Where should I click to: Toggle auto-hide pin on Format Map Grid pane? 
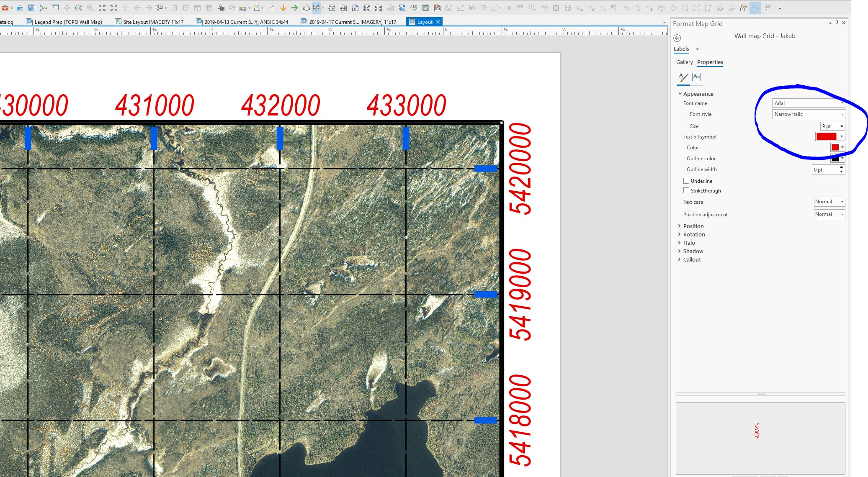point(837,23)
